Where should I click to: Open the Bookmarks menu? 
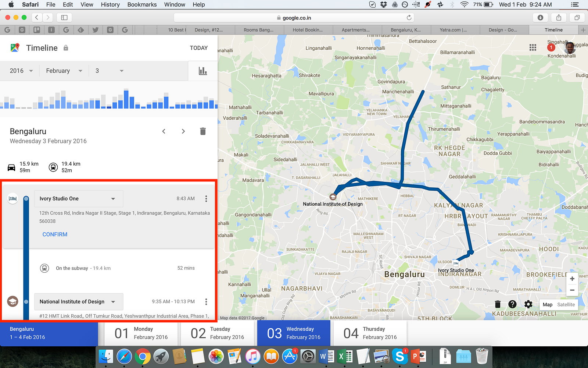(x=142, y=4)
